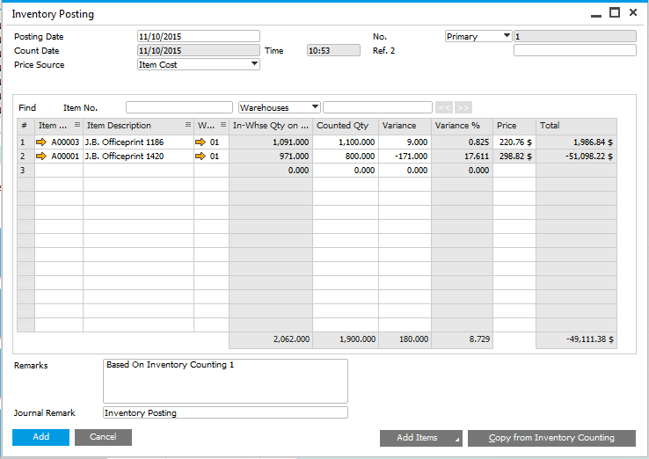Viewport: 649px width, 459px height.
Task: Open link arrow for item A00001
Action: tap(41, 156)
